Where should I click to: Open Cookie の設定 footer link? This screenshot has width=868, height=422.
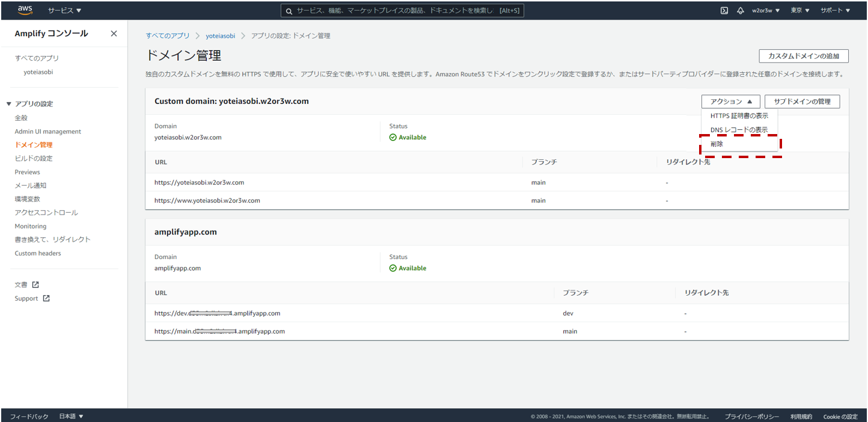click(840, 417)
